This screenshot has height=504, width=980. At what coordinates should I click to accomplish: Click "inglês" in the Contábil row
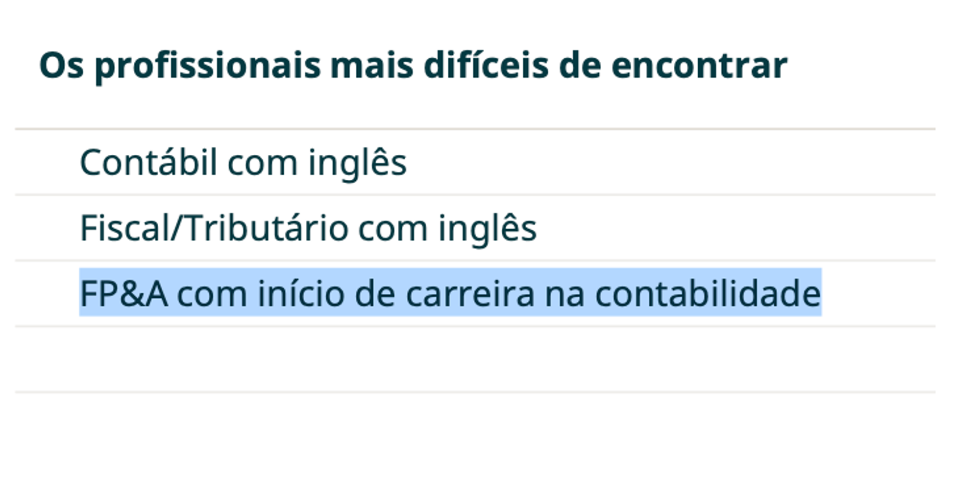357,163
